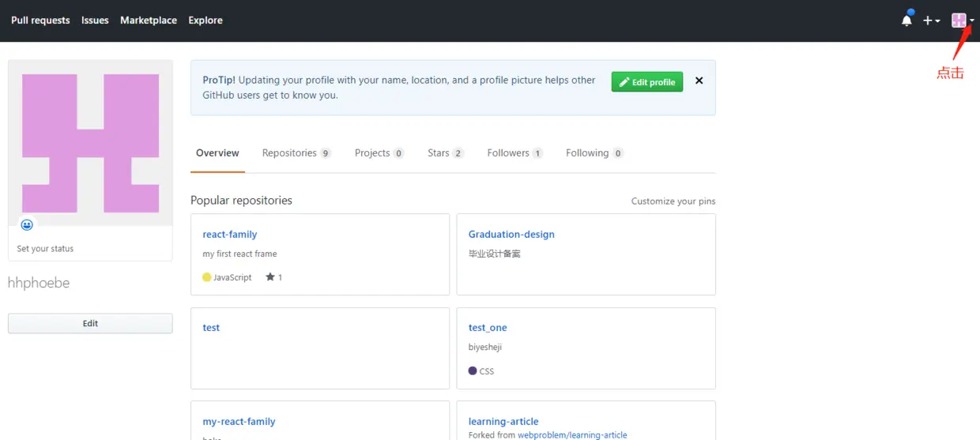
Task: Switch to the Repositories tab
Action: [296, 153]
